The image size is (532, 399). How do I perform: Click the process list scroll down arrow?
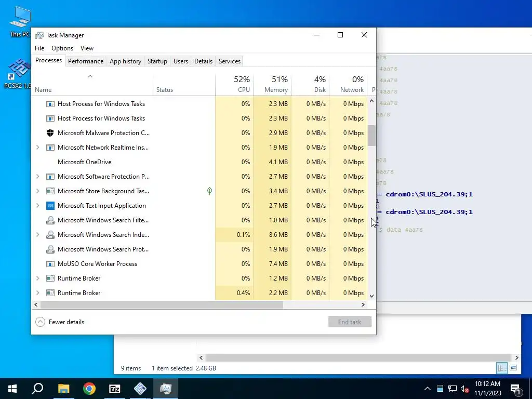click(x=372, y=296)
